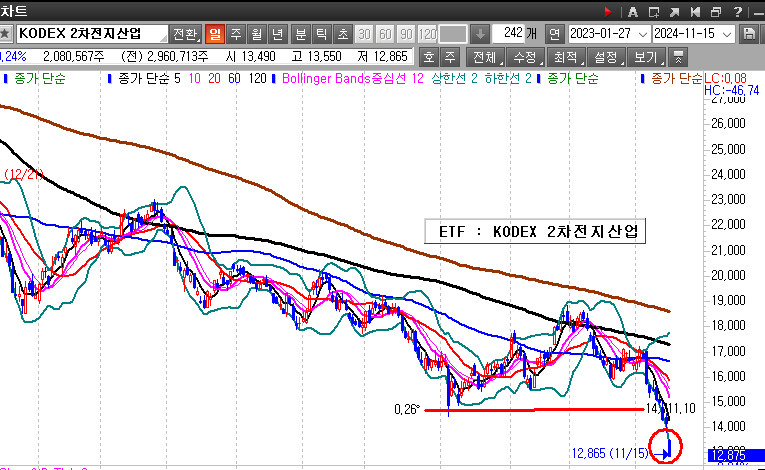Click the 하한선 2 lower band label
The image size is (765, 470).
[x=508, y=79]
